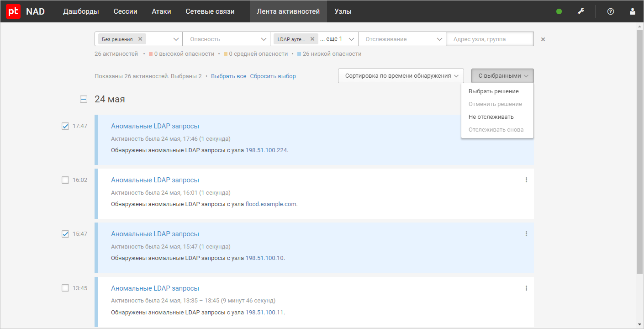Open help via question mark icon
Viewport: 644px width, 329px height.
tap(611, 11)
